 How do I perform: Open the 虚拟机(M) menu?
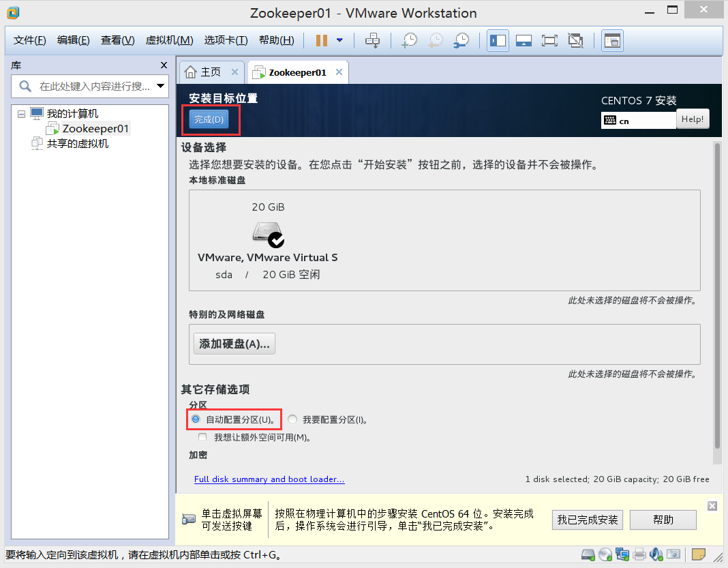point(169,40)
